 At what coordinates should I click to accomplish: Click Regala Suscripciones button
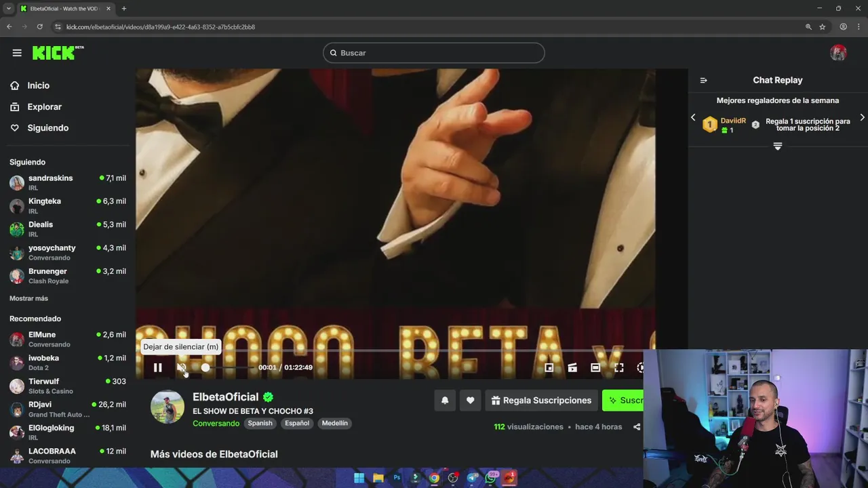pyautogui.click(x=541, y=401)
